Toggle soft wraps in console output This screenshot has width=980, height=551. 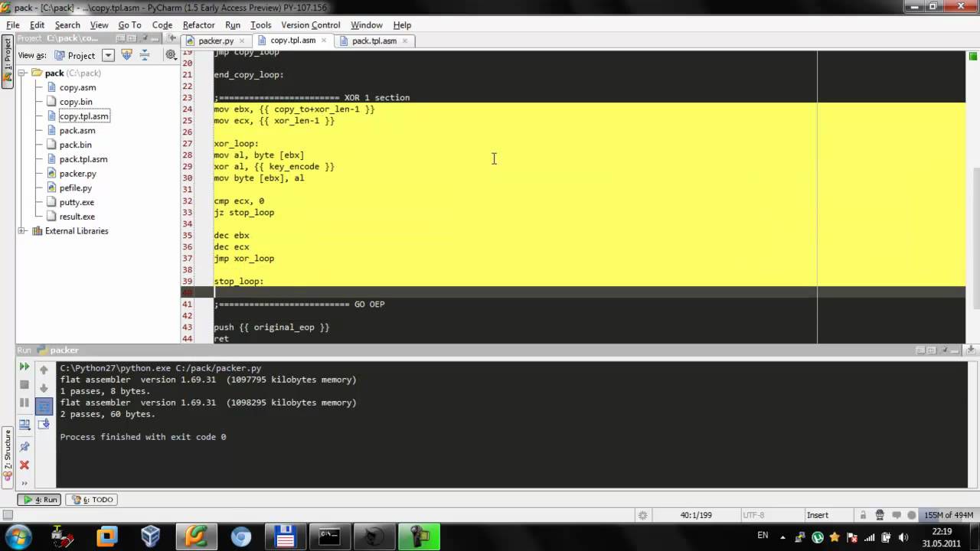coord(44,406)
